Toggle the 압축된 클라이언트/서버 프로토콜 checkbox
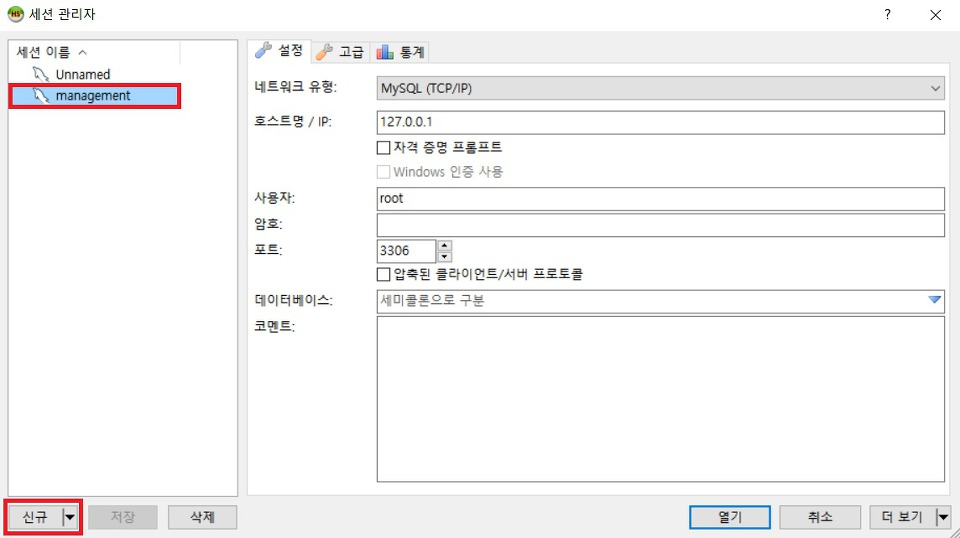This screenshot has width=960, height=538. (383, 273)
